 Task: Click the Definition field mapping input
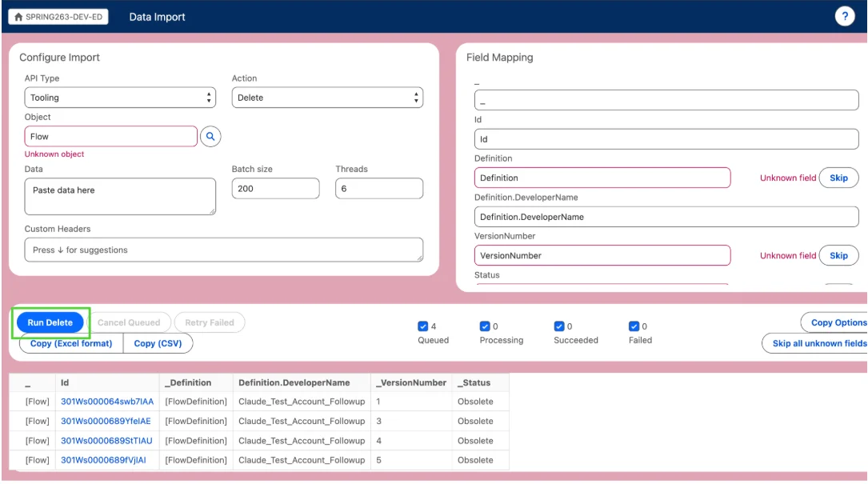point(602,178)
